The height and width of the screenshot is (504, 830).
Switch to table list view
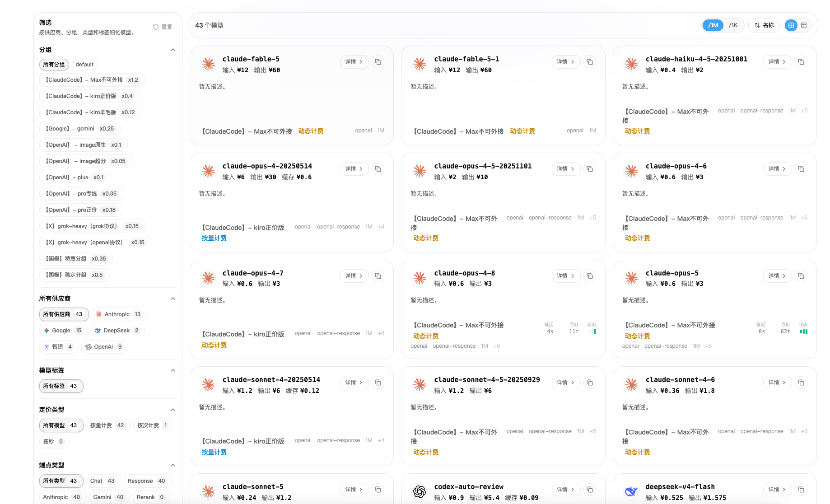804,25
